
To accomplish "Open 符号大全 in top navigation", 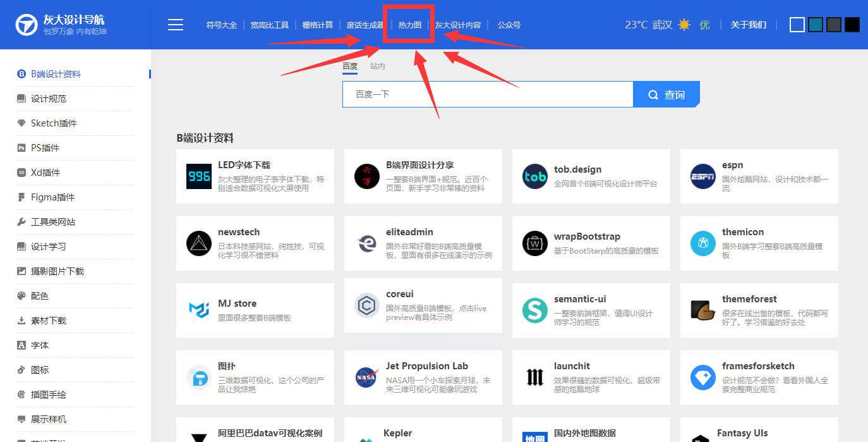I will pyautogui.click(x=222, y=25).
